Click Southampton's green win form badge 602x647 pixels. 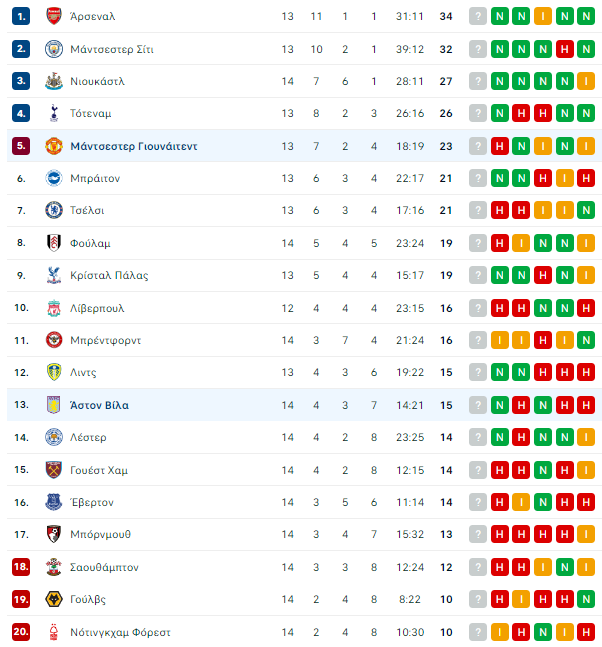pos(564,567)
